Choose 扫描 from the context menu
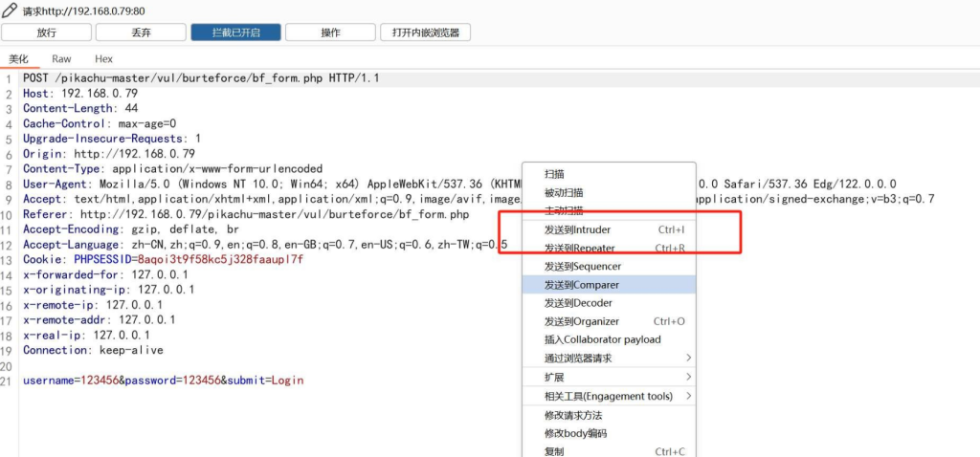The image size is (980, 457). pos(554,174)
